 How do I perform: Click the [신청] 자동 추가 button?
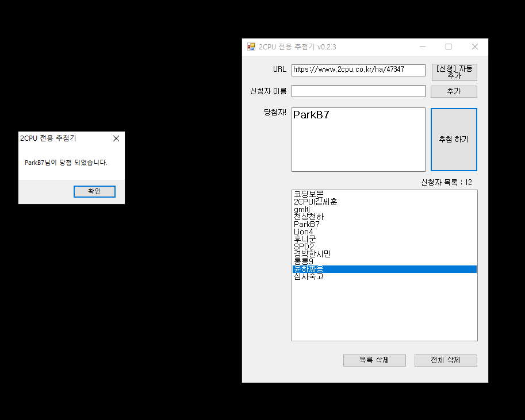pyautogui.click(x=454, y=72)
